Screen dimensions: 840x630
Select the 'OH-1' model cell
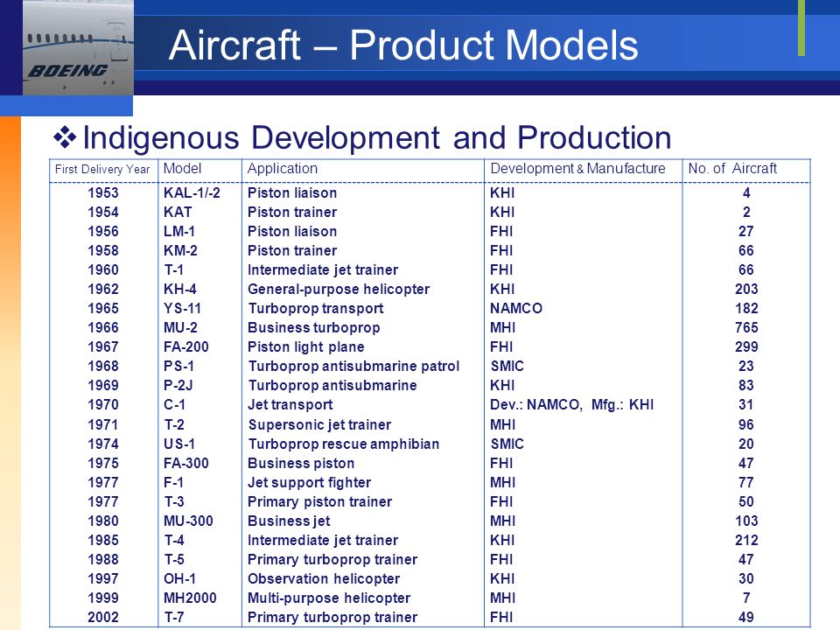[x=179, y=579]
